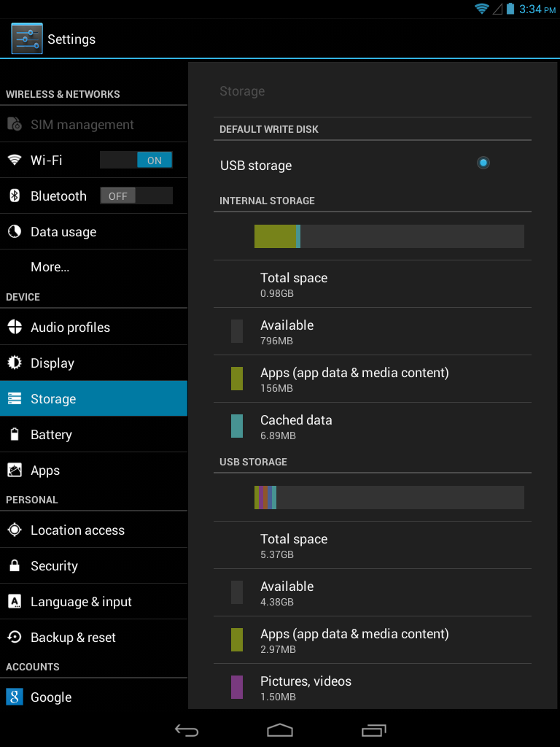Tap USB Total space 5.37GB
560x747 pixels.
[373, 545]
